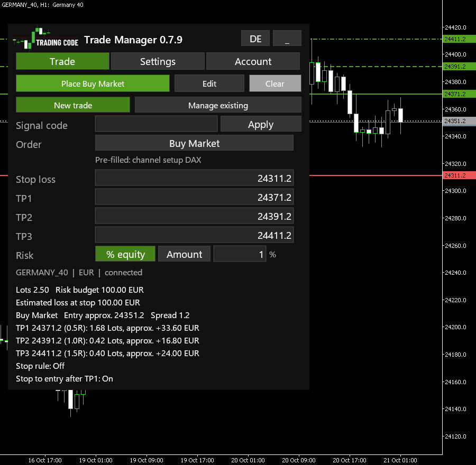Viewport: 476px width, 465px height.
Task: Click the 24420.0 price axis label
Action: click(x=455, y=27)
